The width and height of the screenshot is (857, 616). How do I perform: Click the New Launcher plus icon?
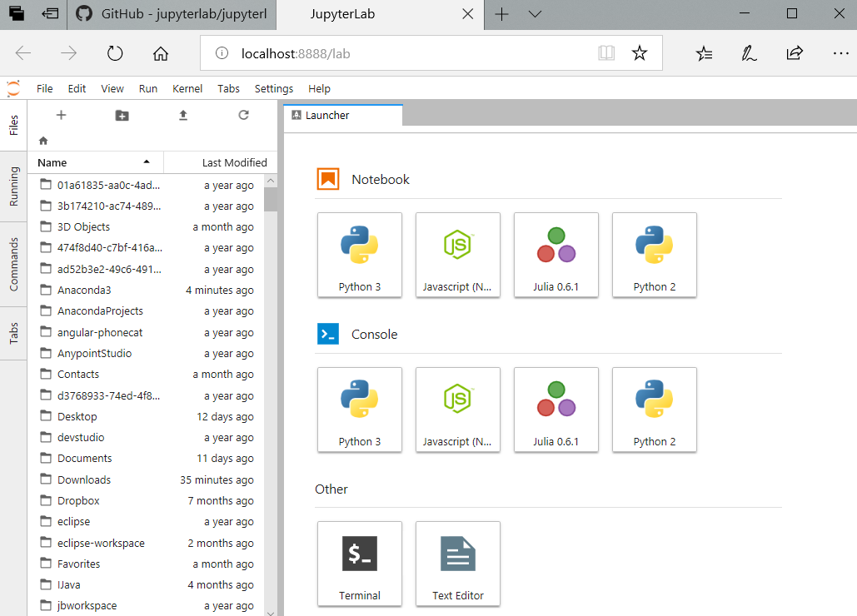(62, 115)
